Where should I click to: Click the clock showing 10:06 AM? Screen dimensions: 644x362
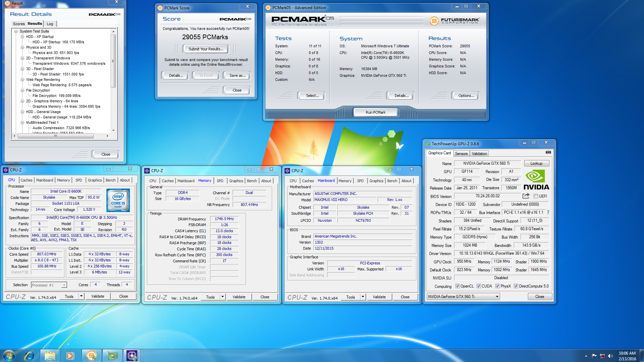(x=627, y=353)
